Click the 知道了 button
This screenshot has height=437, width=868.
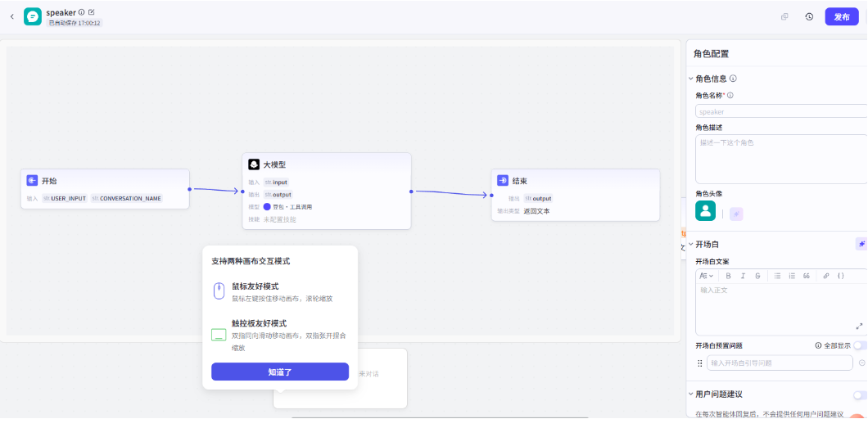point(279,372)
